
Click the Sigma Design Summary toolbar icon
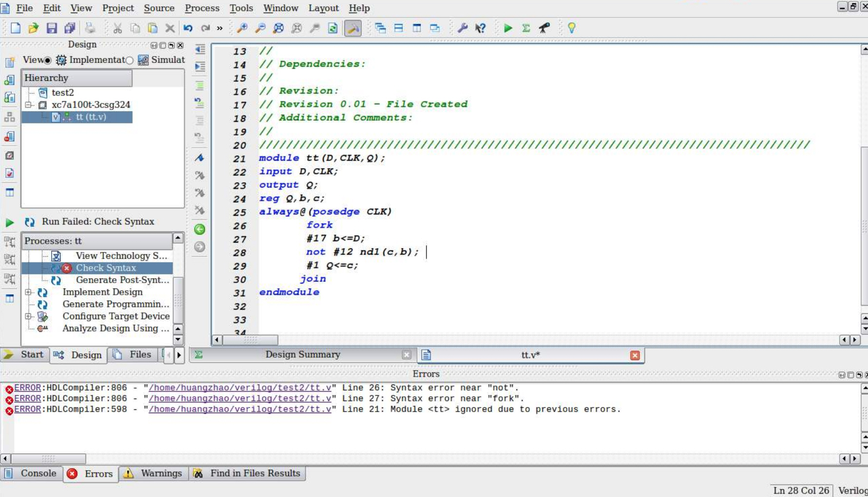526,28
